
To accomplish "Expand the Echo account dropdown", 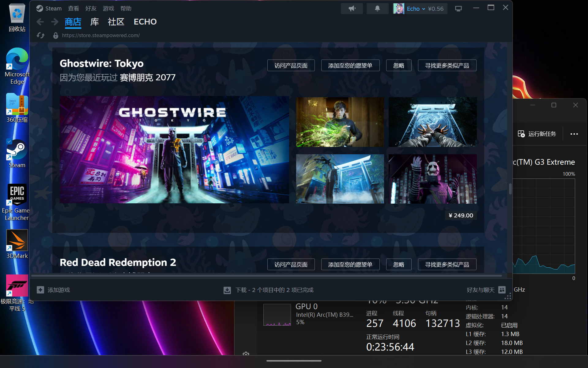I will tap(424, 9).
